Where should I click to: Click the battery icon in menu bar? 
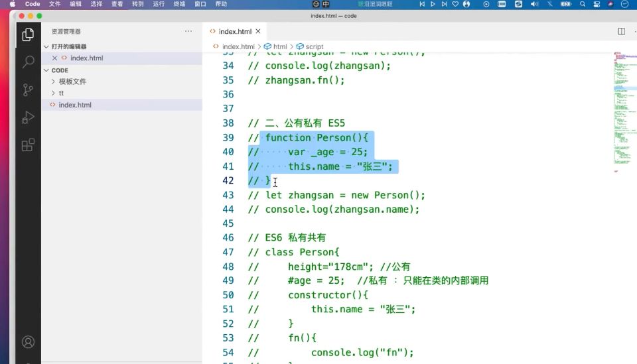566,4
